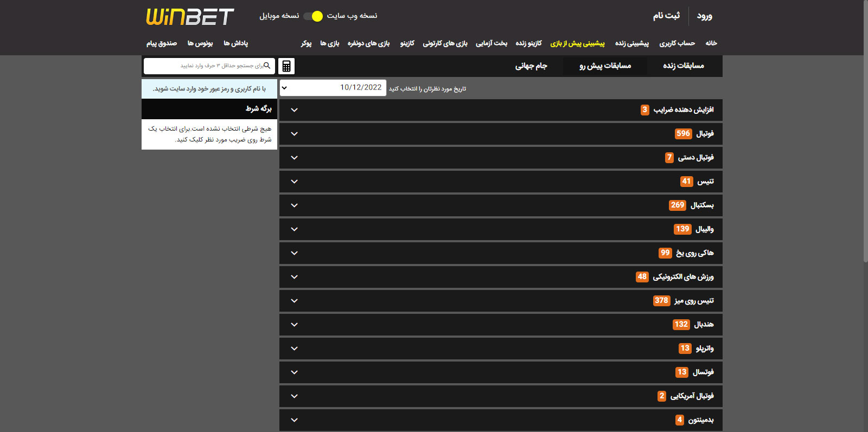The width and height of the screenshot is (868, 432).
Task: Expand the فوتبال row chevron
Action: click(x=294, y=134)
